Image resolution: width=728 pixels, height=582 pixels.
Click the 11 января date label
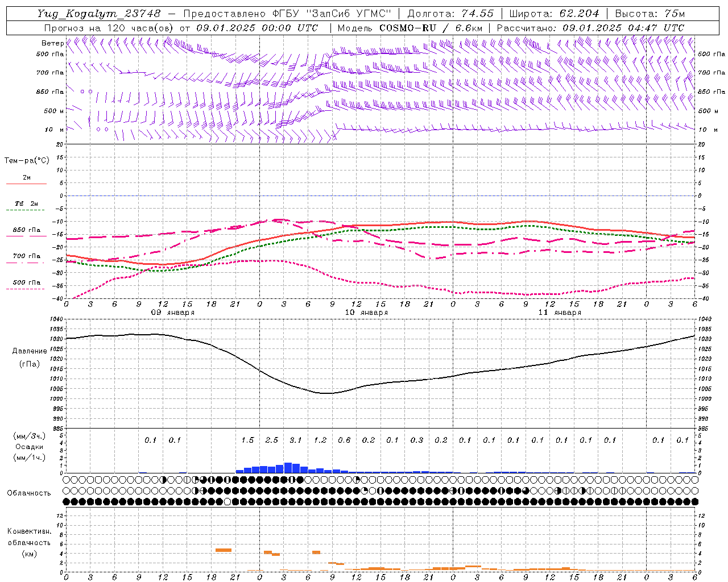pos(560,313)
